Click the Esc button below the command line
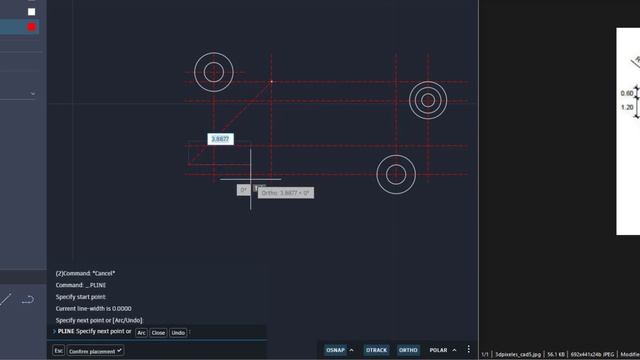The image size is (640, 360). [58, 351]
